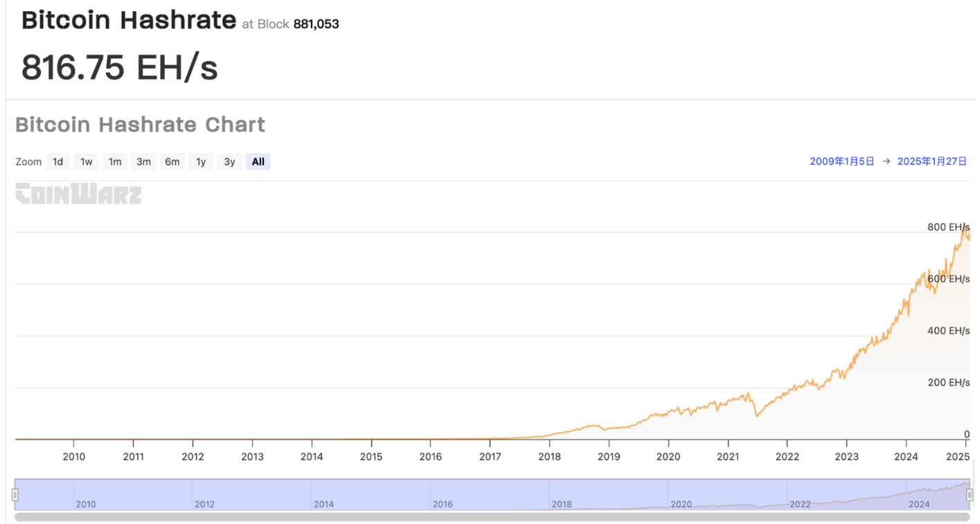Click the block number 881,053
The image size is (980, 524).
[x=316, y=24]
